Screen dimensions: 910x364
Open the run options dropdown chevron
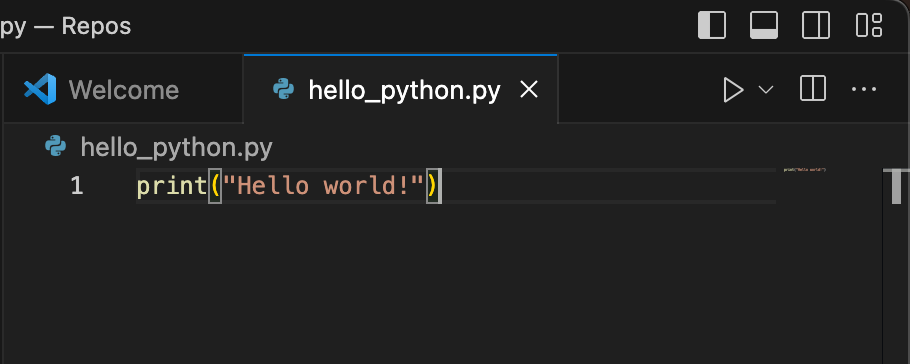[766, 90]
